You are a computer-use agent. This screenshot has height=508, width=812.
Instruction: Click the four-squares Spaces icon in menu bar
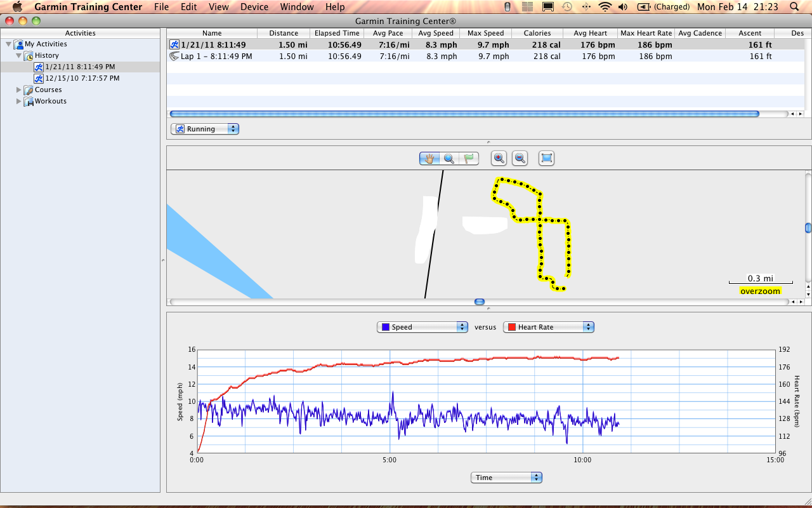coord(527,7)
